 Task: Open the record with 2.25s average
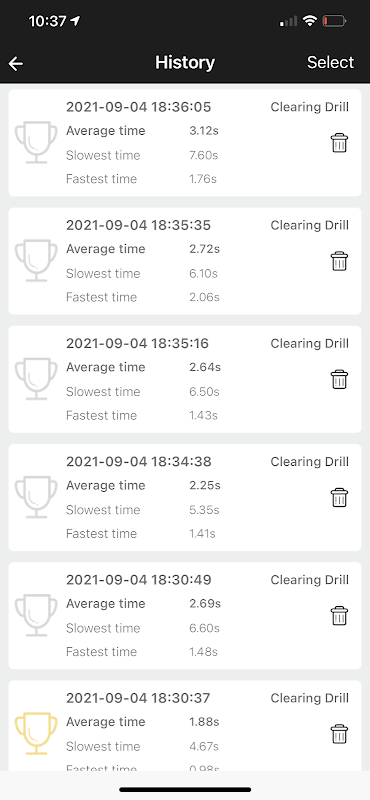[x=185, y=497]
